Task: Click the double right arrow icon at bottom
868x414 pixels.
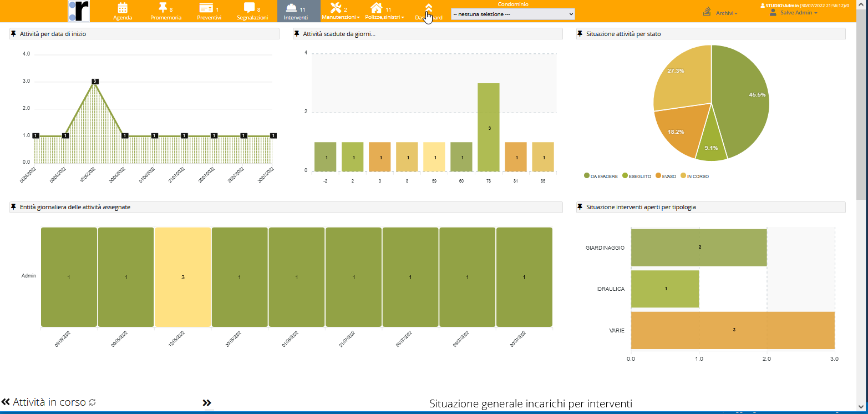Action: (x=207, y=403)
